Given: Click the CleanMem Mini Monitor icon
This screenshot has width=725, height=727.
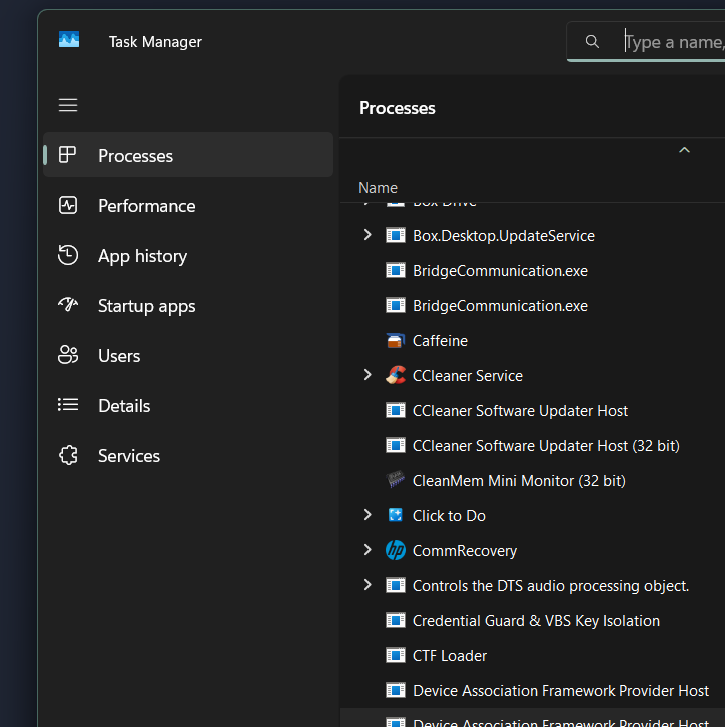Looking at the screenshot, I should tap(395, 480).
